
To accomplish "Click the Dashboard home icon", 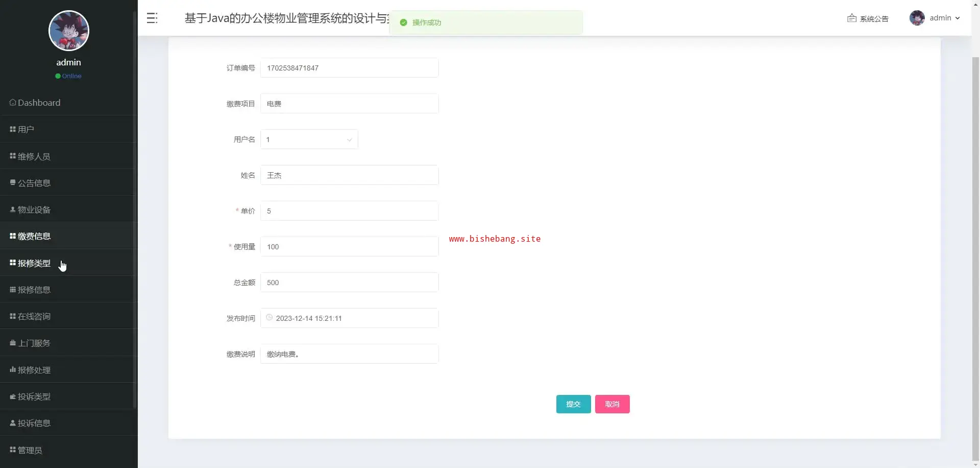I will tap(13, 102).
